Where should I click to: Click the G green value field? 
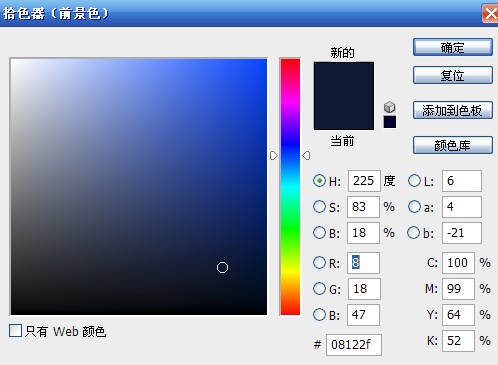[364, 289]
